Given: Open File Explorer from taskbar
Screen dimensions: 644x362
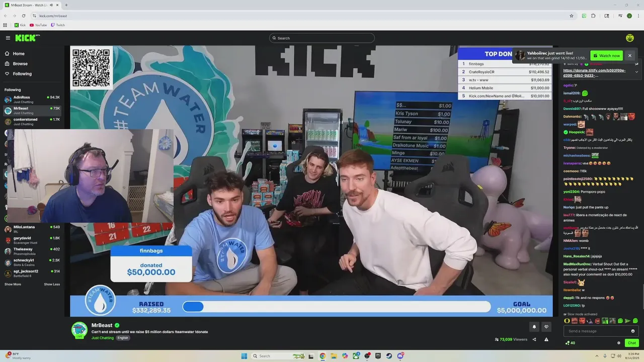Looking at the screenshot, I should coord(334,356).
